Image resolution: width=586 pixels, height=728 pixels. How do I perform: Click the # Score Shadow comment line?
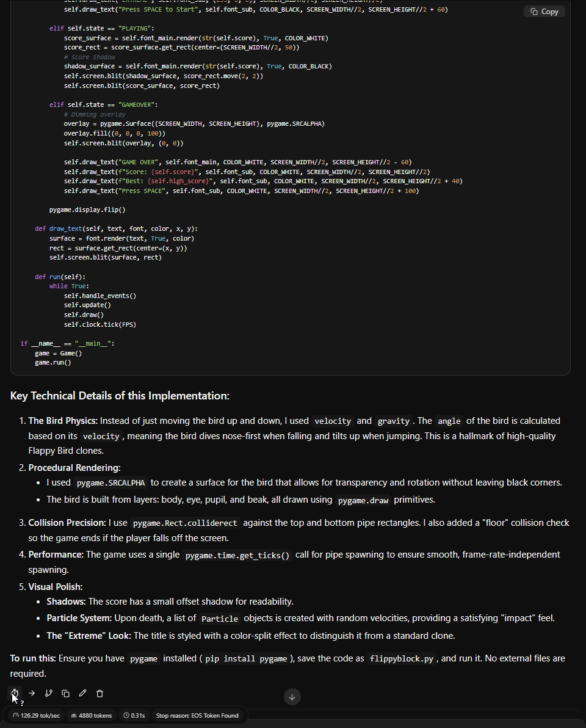[x=90, y=57]
